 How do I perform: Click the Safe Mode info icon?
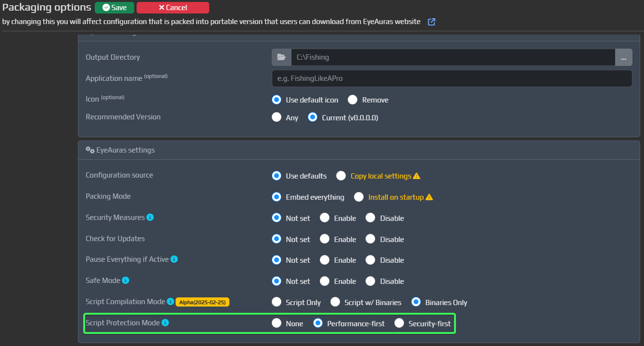click(x=126, y=280)
